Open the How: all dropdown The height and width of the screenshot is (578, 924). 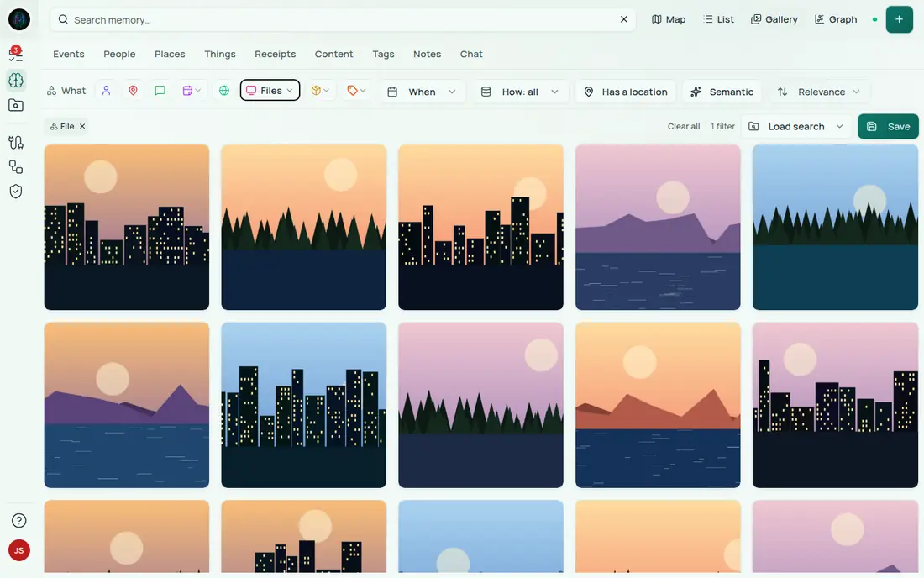(520, 92)
